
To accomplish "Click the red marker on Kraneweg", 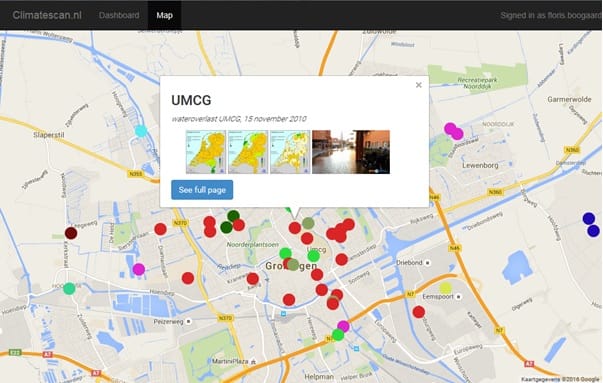I will click(253, 278).
